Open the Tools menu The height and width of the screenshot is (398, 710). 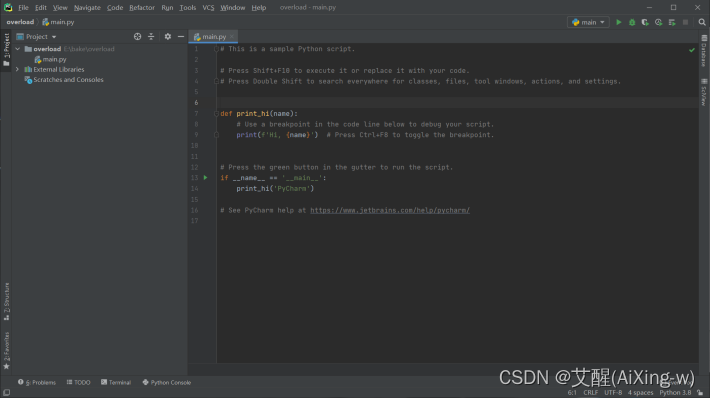point(187,8)
